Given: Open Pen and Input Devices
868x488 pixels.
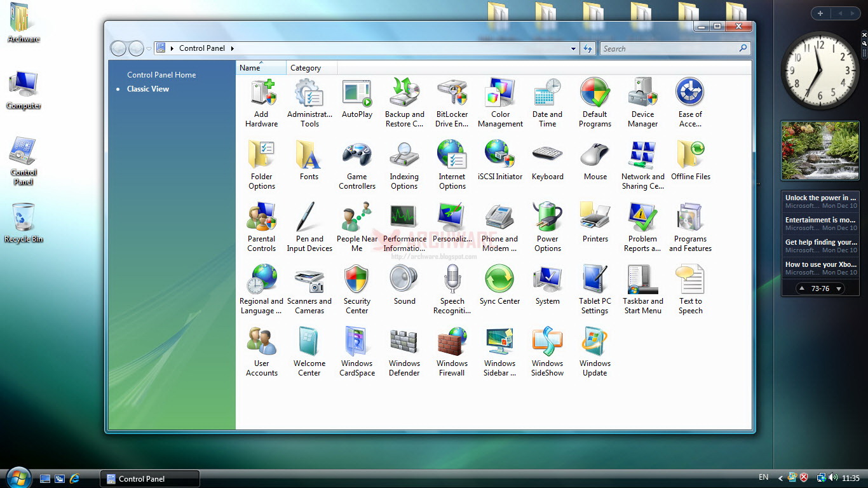Looking at the screenshot, I should (309, 227).
